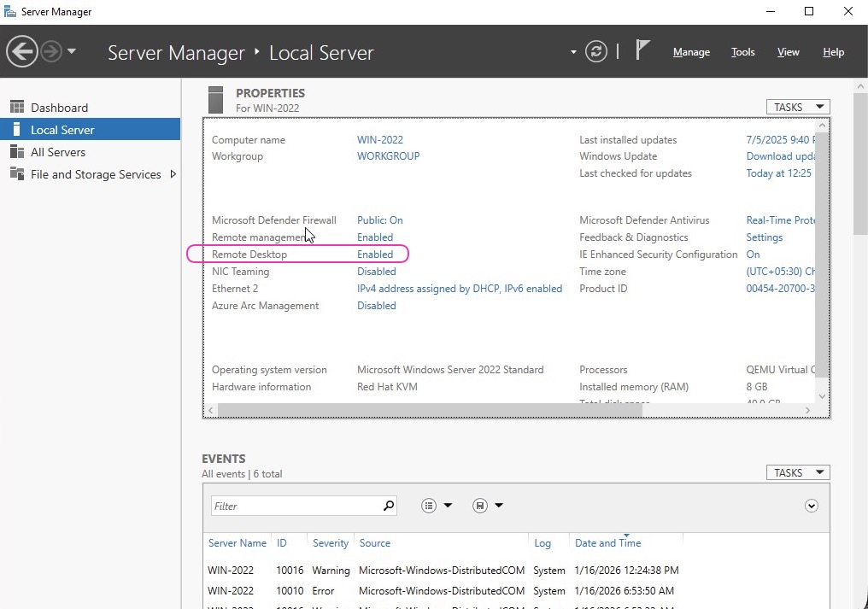This screenshot has height=609, width=868.
Task: Click the Events Filter text box
Action: [295, 506]
